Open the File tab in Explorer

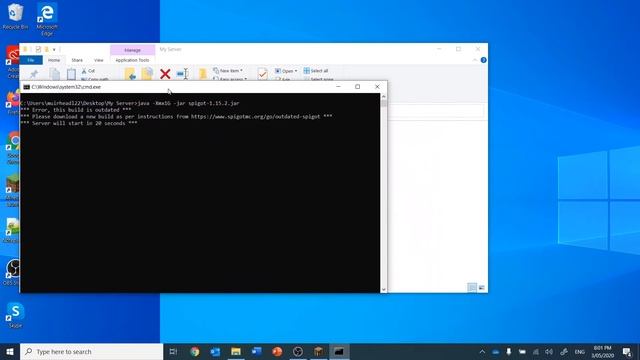[31, 60]
